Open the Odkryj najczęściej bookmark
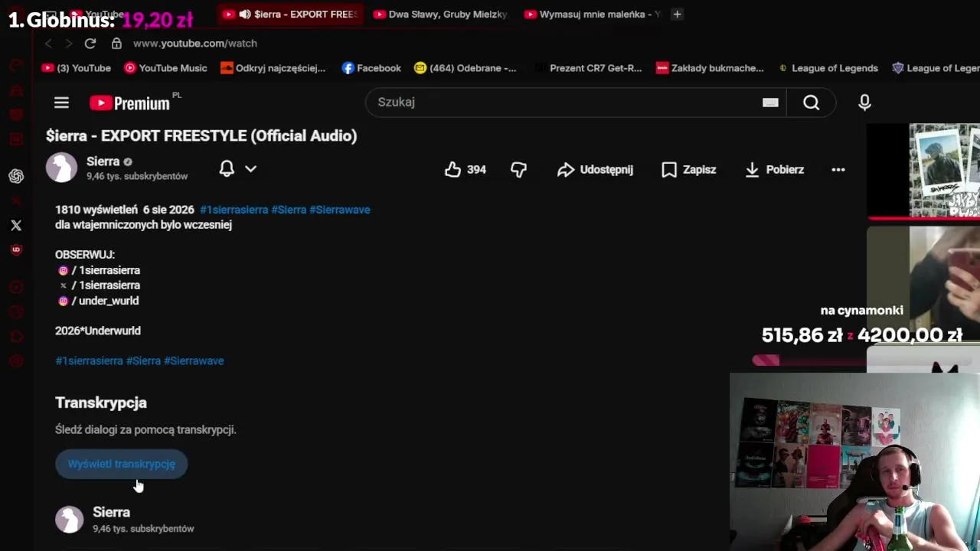980x551 pixels. 273,68
